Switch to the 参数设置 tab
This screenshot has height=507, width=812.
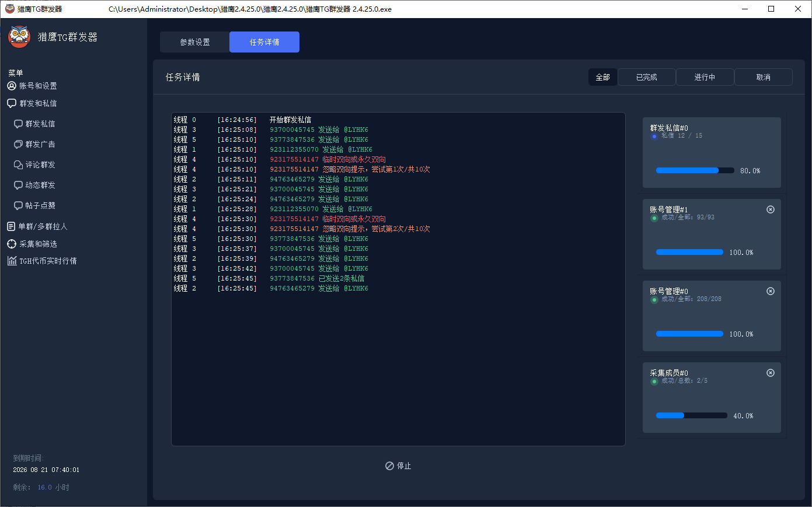195,42
